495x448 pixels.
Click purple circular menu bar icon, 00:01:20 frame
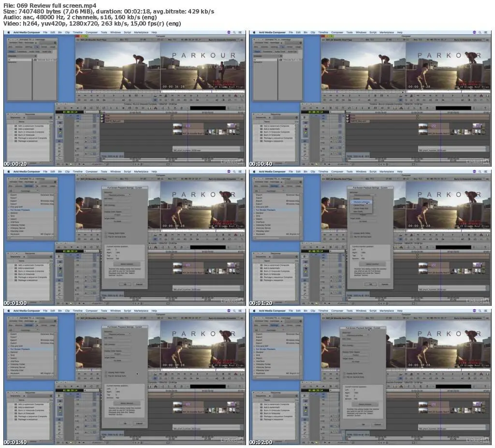(x=474, y=172)
